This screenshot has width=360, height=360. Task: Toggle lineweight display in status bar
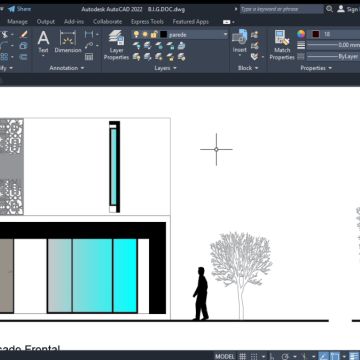pos(354,356)
